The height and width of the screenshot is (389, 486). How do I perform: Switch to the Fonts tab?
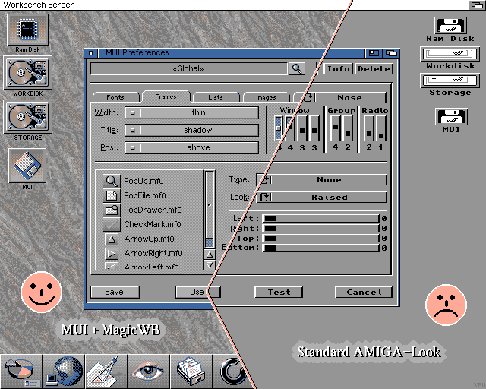coord(115,97)
